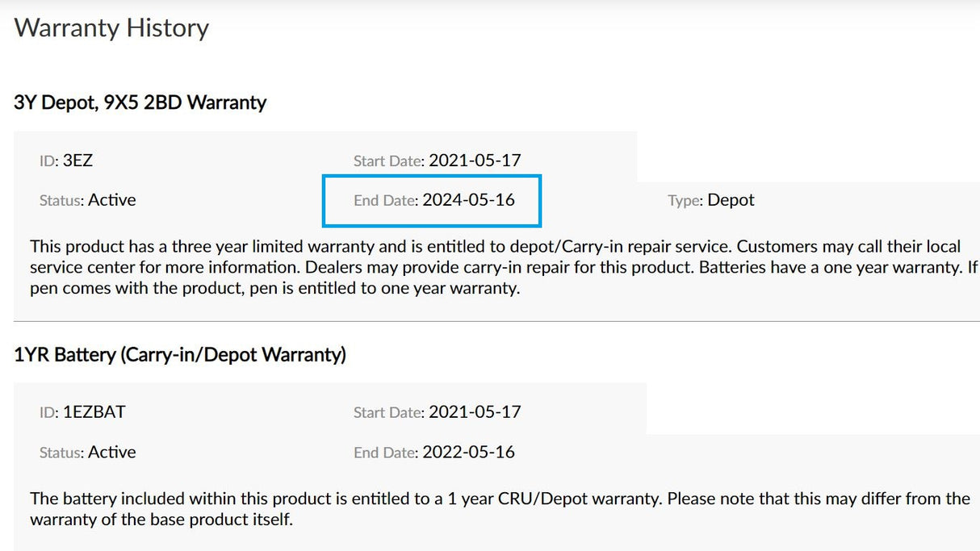This screenshot has width=980, height=551.
Task: Click the Depot value beside Type
Action: 731,200
